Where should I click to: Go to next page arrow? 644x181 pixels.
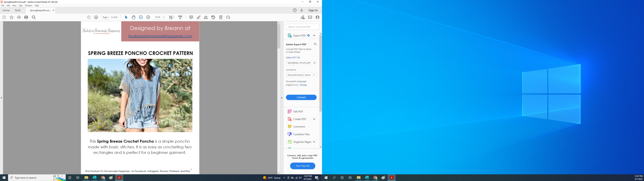point(96,17)
